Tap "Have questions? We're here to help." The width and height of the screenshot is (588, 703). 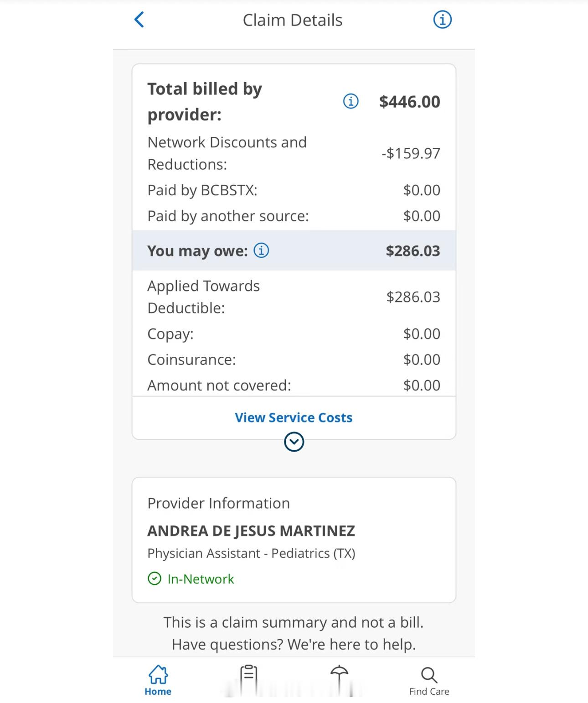(x=294, y=644)
